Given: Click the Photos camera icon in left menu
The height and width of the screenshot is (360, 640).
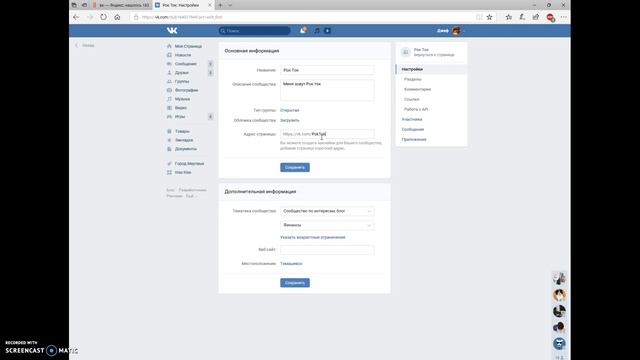Looking at the screenshot, I should tap(169, 90).
